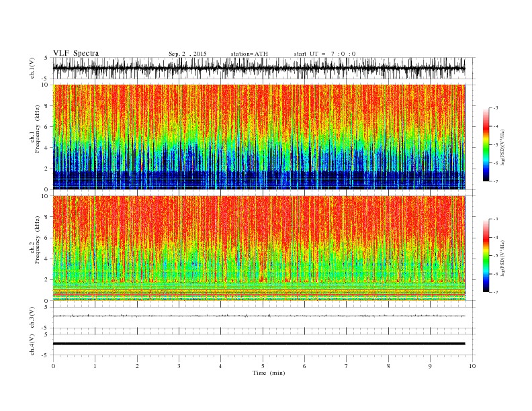Click the 'Sep. 2, 2015' date label

coord(187,54)
